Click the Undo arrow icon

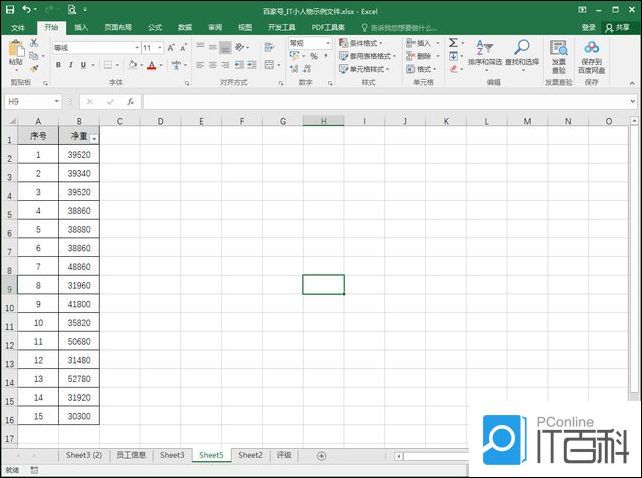[x=27, y=9]
